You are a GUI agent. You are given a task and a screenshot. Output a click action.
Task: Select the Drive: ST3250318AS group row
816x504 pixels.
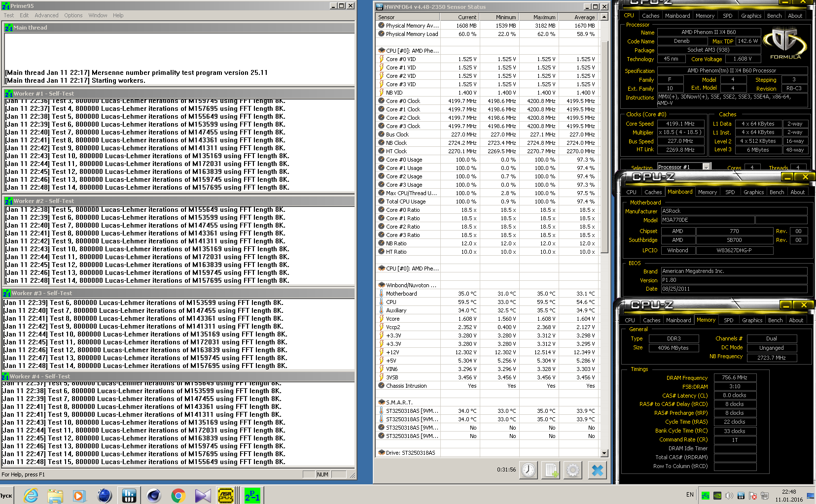(x=487, y=453)
